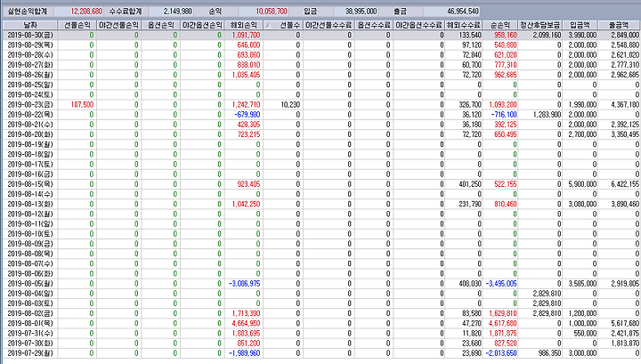Select the 출금 total value 46,954,540
Image resolution: width=641 pixels, height=364 pixels.
click(463, 12)
